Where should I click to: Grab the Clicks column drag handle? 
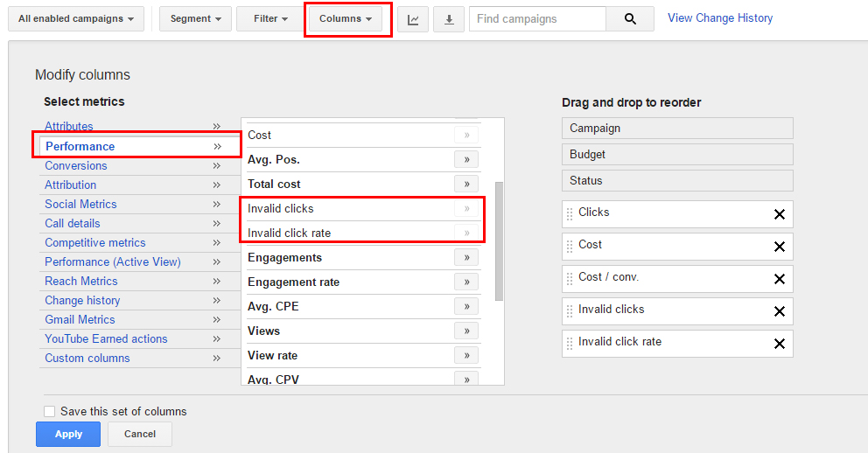[570, 214]
